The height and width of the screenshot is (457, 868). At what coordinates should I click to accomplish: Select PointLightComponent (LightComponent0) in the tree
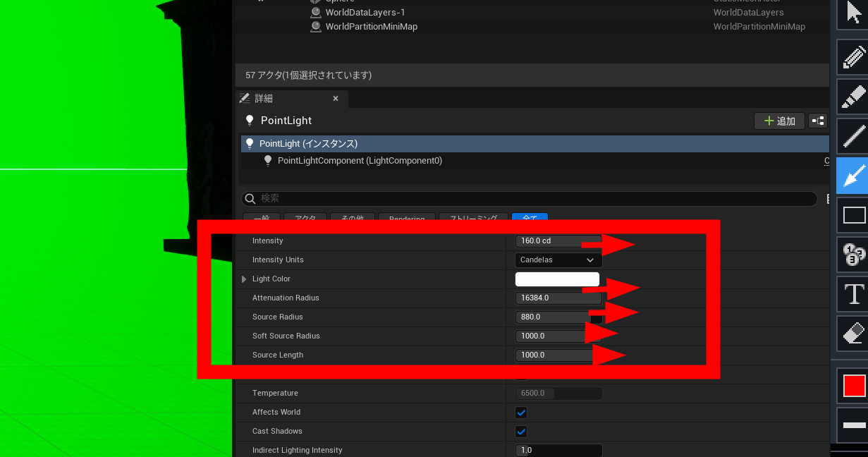click(360, 161)
